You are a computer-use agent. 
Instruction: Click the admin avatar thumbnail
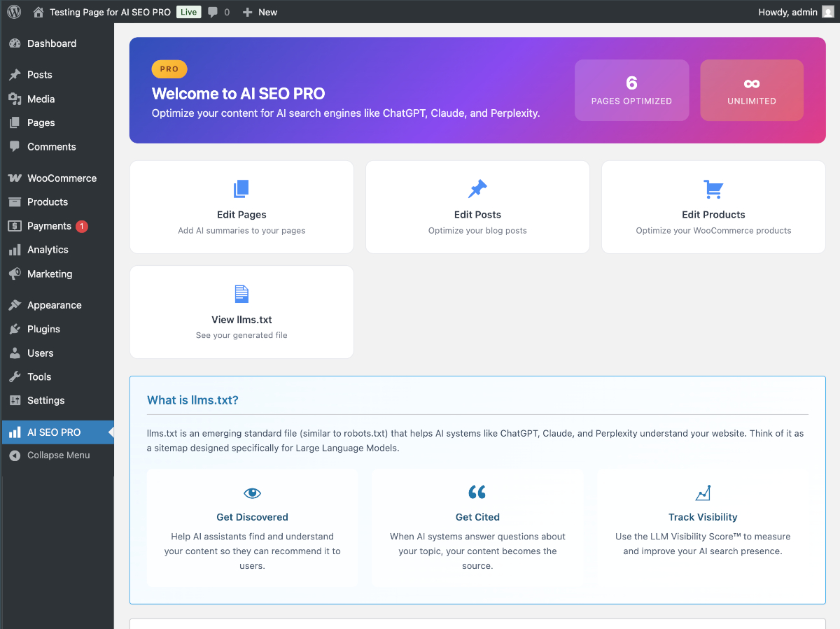(x=827, y=12)
